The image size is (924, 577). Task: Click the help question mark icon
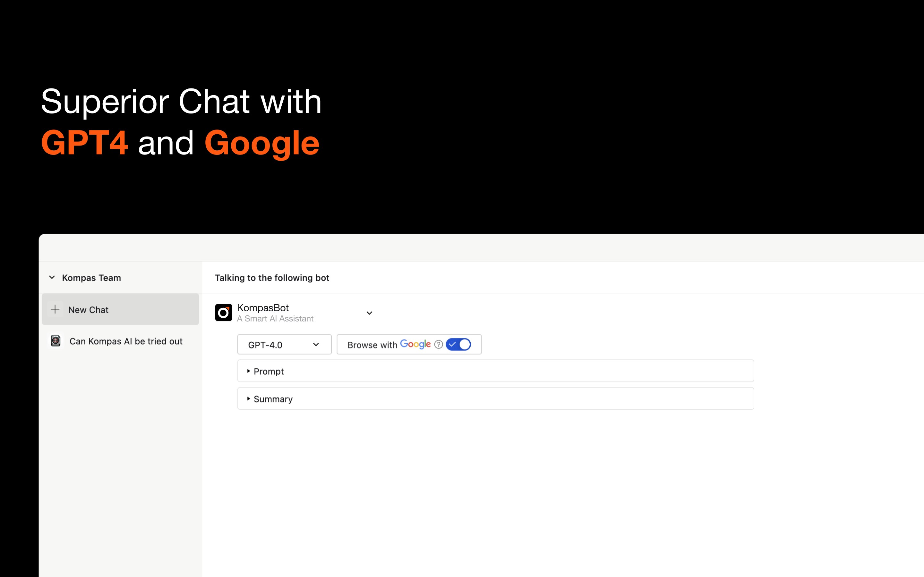click(x=439, y=345)
